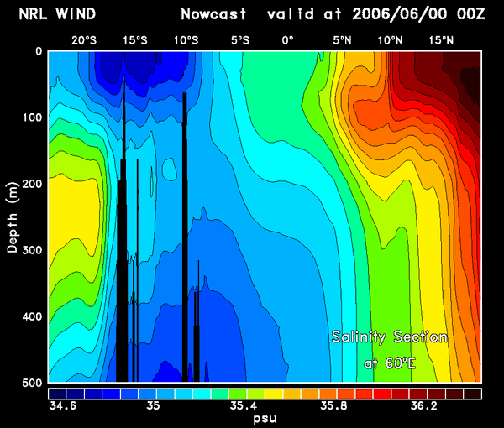Viewport: 504px width, 428px height.
Task: Click the 'Salinity Section' annotation
Action: point(389,337)
